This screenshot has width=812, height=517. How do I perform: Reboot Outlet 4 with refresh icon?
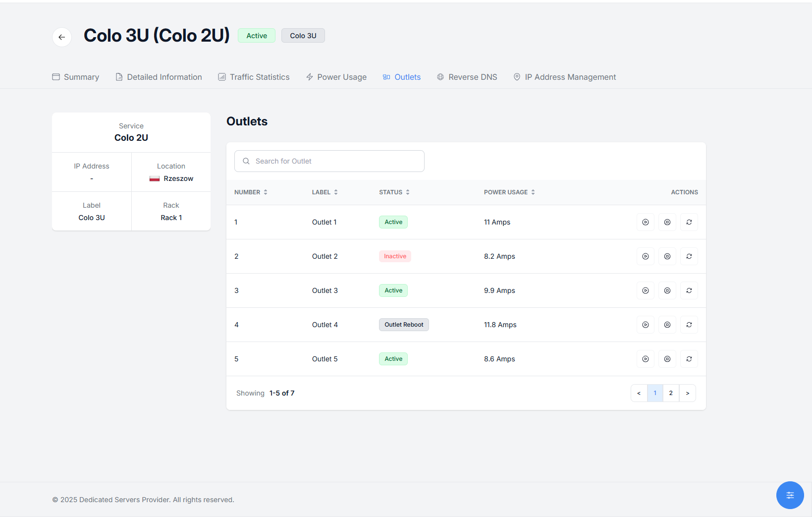(689, 325)
